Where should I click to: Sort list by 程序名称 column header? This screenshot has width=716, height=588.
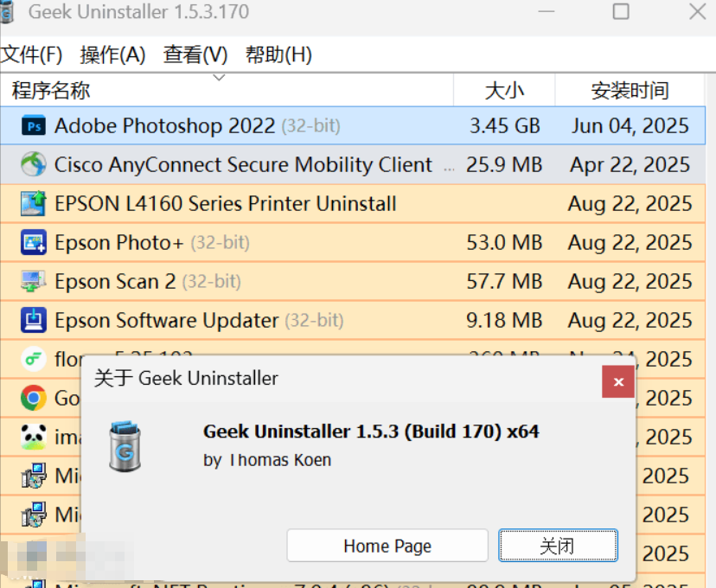click(52, 90)
